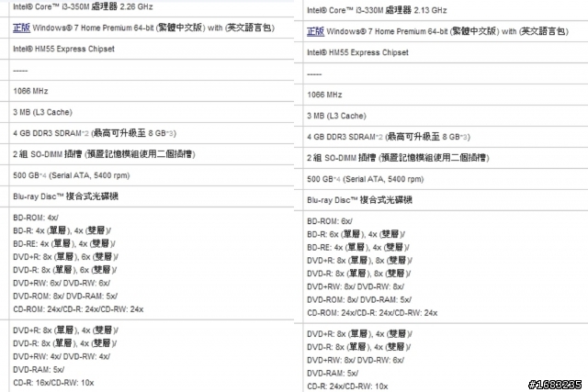Click right column DVD-ROM: 8x/ DVD-RAM: 5x/
Viewport: 588px width, 392px height.
pyautogui.click(x=359, y=300)
